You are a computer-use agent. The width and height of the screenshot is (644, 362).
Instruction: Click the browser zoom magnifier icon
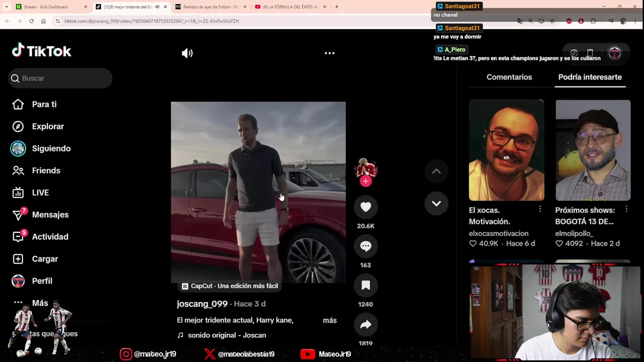(530, 21)
